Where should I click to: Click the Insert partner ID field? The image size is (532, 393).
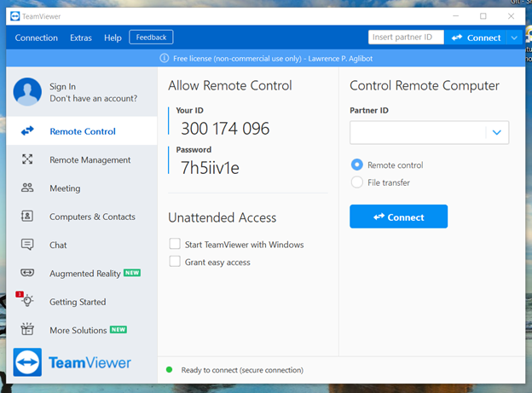tap(406, 37)
